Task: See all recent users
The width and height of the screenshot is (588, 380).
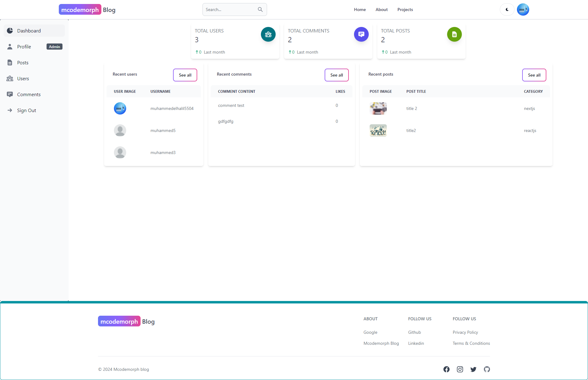Action: pyautogui.click(x=185, y=75)
